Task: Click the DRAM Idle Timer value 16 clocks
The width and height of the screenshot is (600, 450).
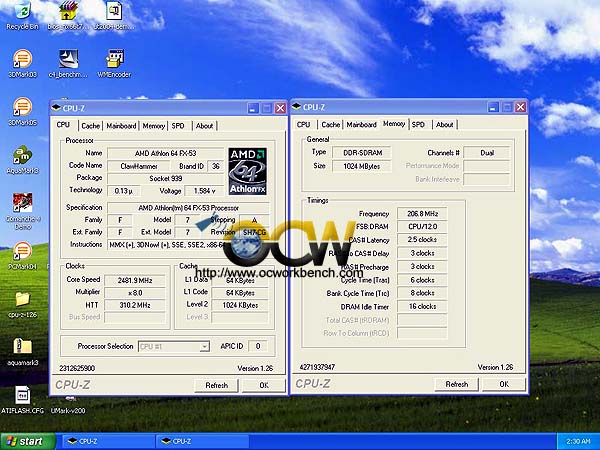Action: 422,306
